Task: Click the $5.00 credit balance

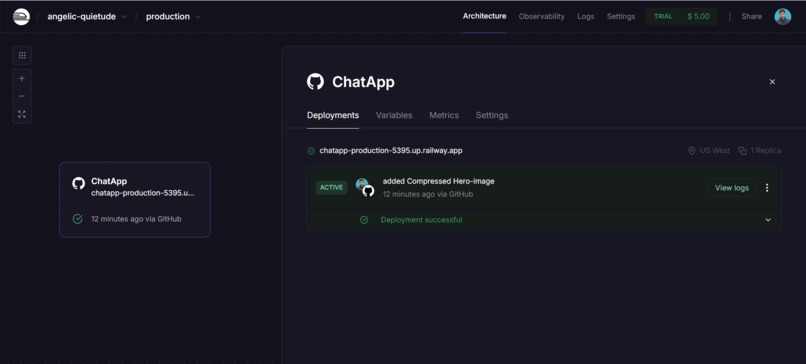Action: tap(698, 16)
